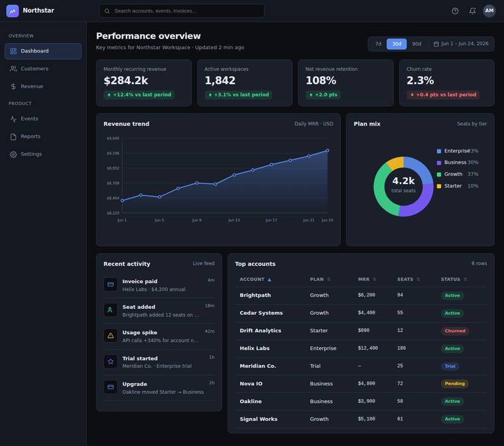Open Settings in the sidebar
The image size is (504, 446).
pyautogui.click(x=43, y=154)
